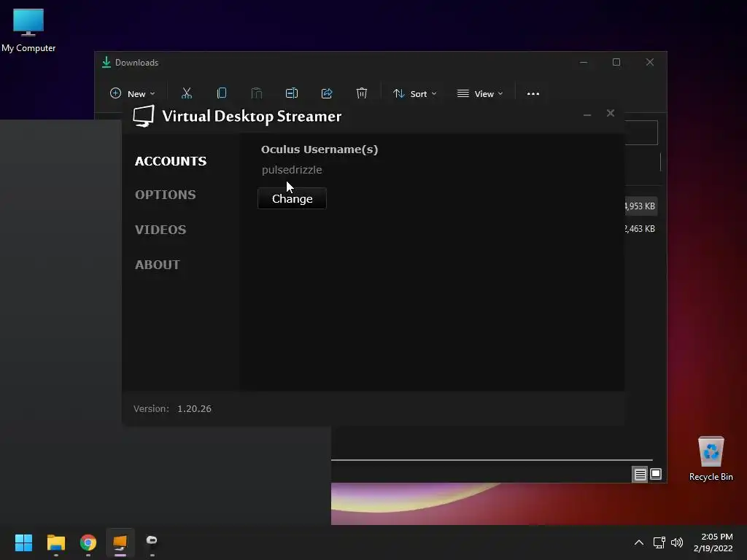Viewport: 747px width, 560px height.
Task: Open the See more ellipsis menu
Action: tap(533, 94)
